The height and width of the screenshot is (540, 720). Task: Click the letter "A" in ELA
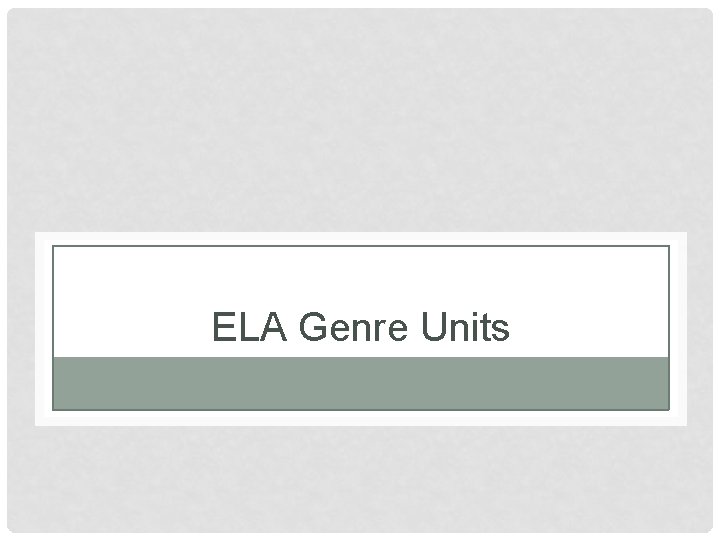pyautogui.click(x=274, y=326)
